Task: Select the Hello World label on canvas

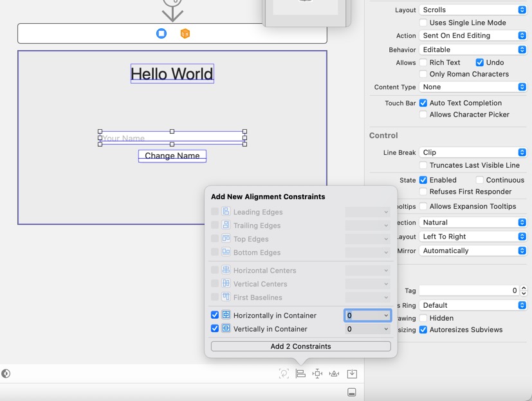Action: (x=172, y=73)
